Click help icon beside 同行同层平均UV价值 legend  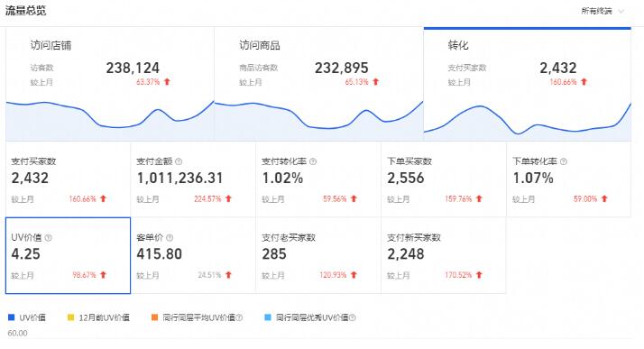pyautogui.click(x=239, y=317)
